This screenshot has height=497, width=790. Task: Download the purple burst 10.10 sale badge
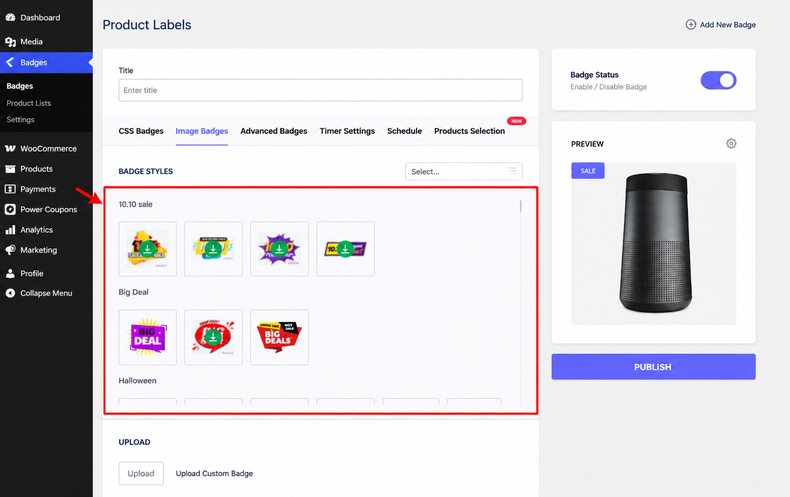279,248
